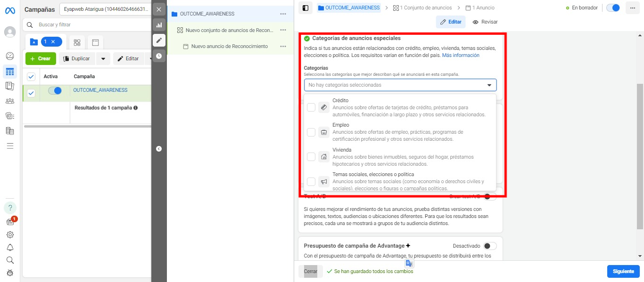Go to 1 Anuncio breadcrumb

[x=480, y=8]
